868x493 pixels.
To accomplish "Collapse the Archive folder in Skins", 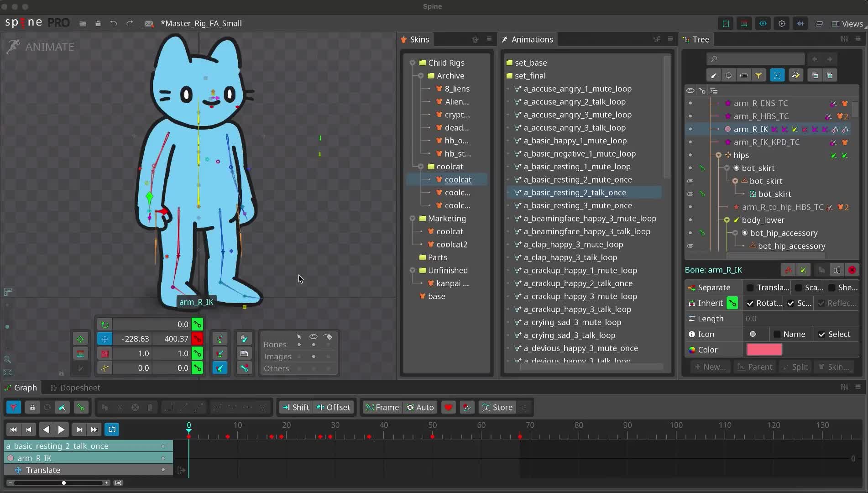I will 421,76.
